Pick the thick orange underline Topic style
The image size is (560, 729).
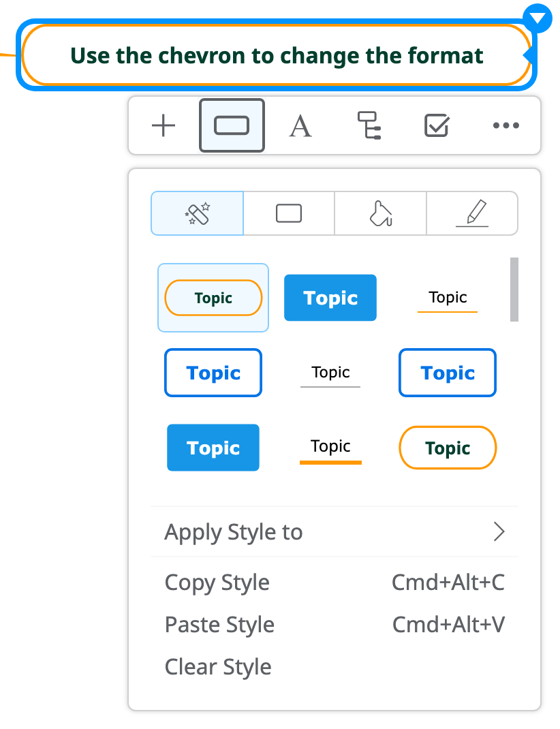(x=330, y=448)
